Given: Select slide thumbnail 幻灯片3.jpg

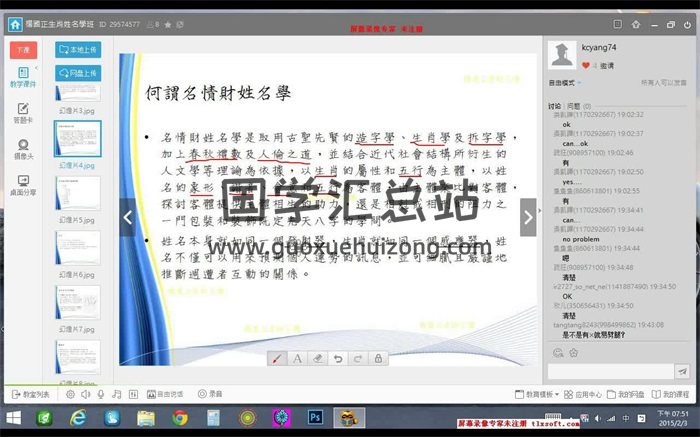Looking at the screenshot, I should coord(78,94).
